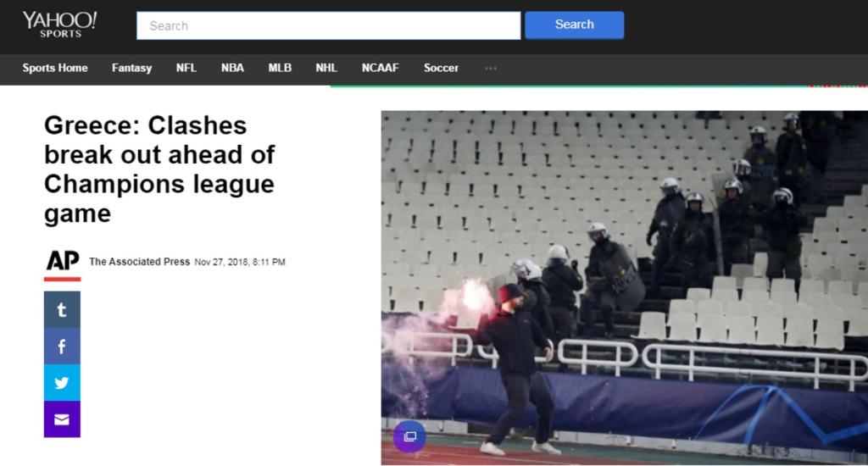Navigate to NBA section
The height and width of the screenshot is (466, 868).
[232, 68]
